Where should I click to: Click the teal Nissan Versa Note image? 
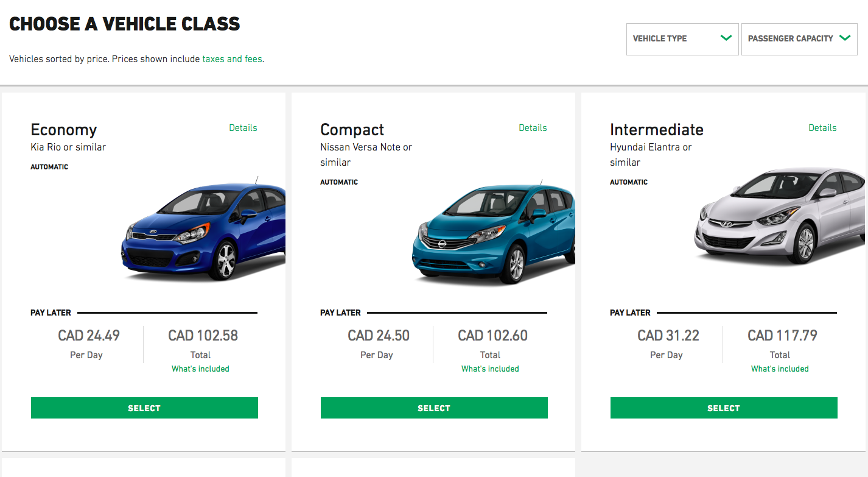pos(494,235)
